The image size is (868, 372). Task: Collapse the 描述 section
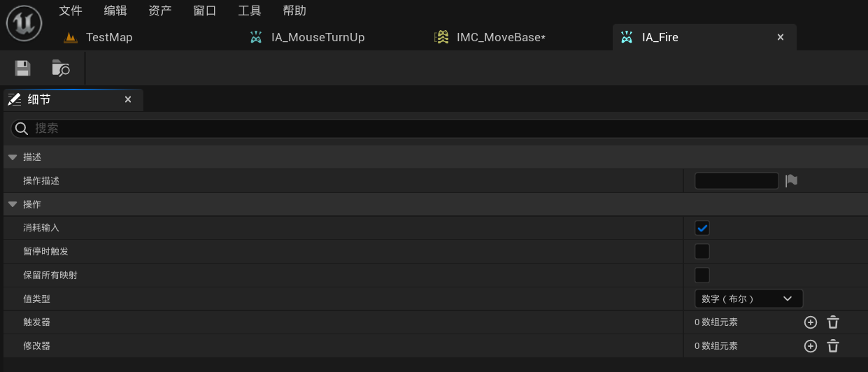pyautogui.click(x=13, y=157)
